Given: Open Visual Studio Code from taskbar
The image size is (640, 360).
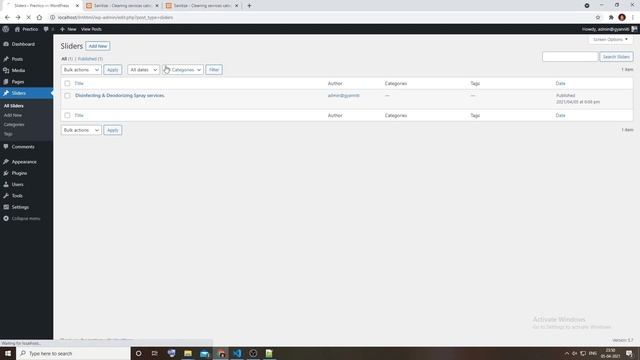Looking at the screenshot, I should pos(237,353).
